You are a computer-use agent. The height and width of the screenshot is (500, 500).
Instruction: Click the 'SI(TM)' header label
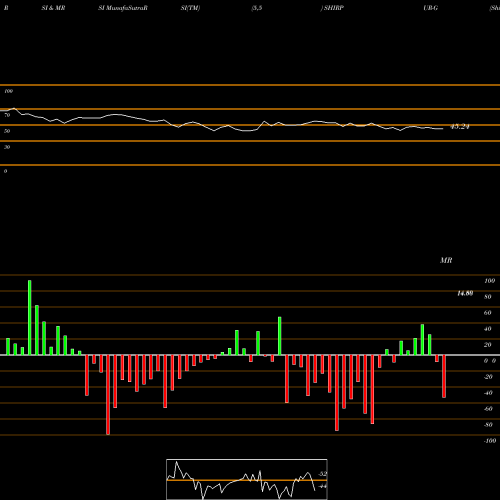coord(190,8)
